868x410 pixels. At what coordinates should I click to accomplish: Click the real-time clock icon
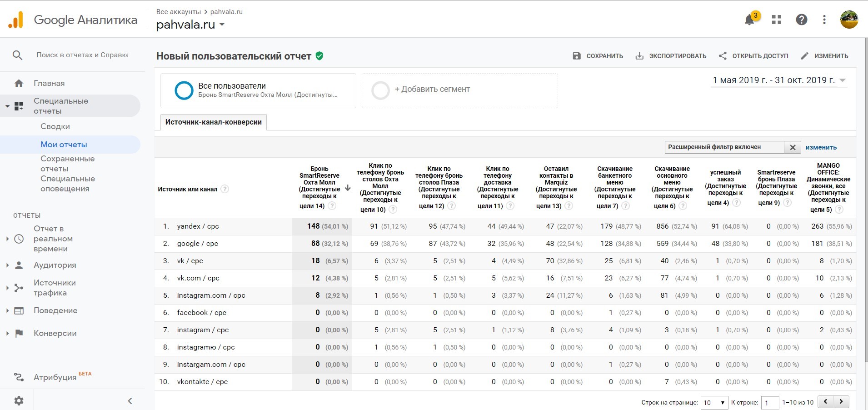click(x=19, y=239)
